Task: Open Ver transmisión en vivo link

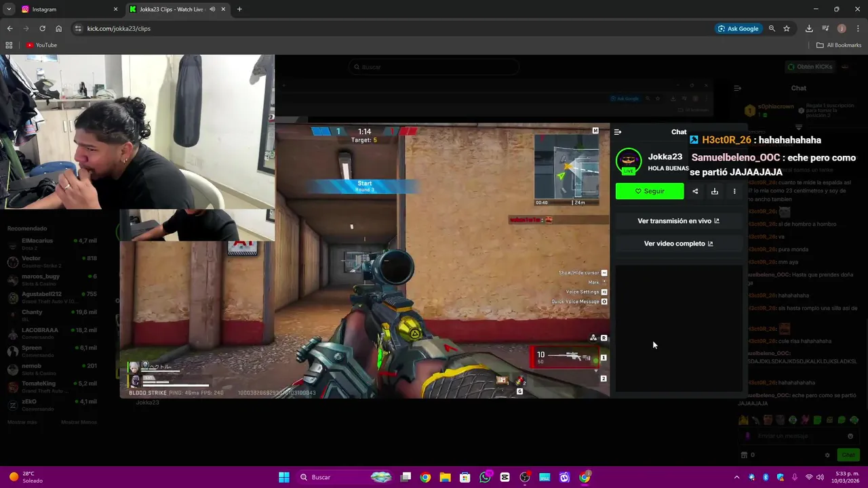Action: [x=678, y=221]
